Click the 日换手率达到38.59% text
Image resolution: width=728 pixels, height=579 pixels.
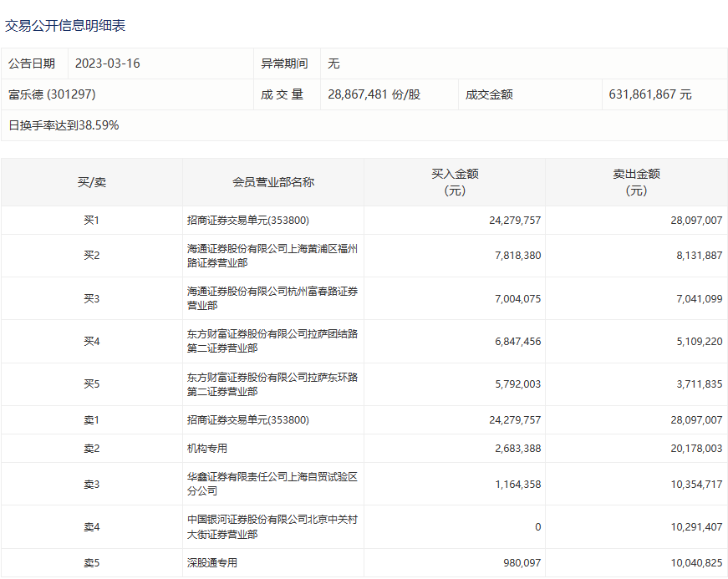pos(64,125)
